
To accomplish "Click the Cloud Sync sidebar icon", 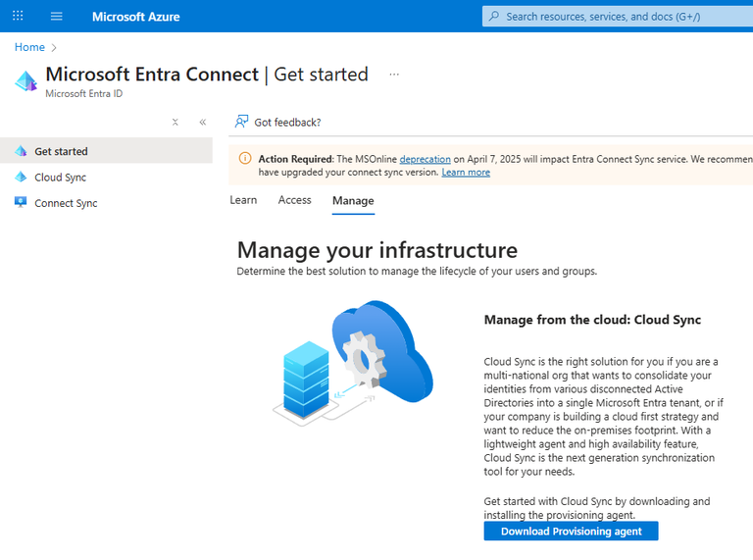I will [21, 177].
